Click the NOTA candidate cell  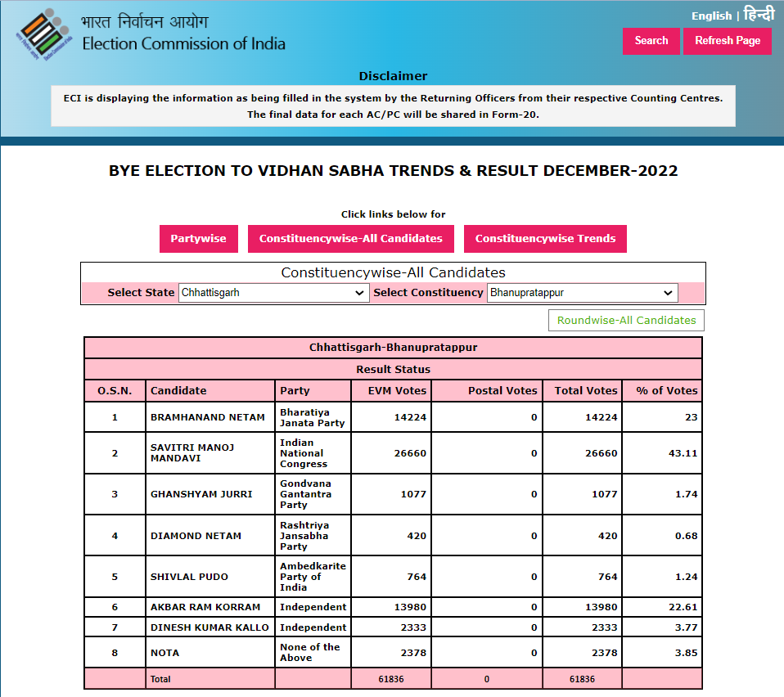(210, 653)
